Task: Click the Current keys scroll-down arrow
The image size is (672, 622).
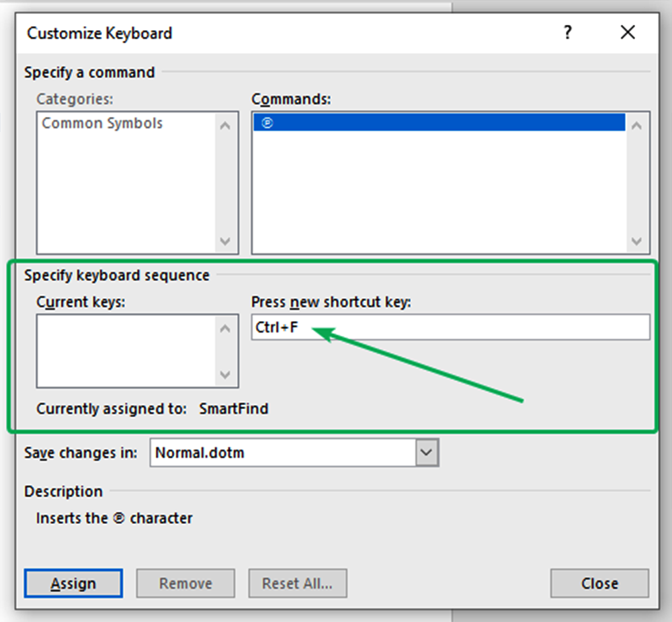Action: click(x=226, y=375)
